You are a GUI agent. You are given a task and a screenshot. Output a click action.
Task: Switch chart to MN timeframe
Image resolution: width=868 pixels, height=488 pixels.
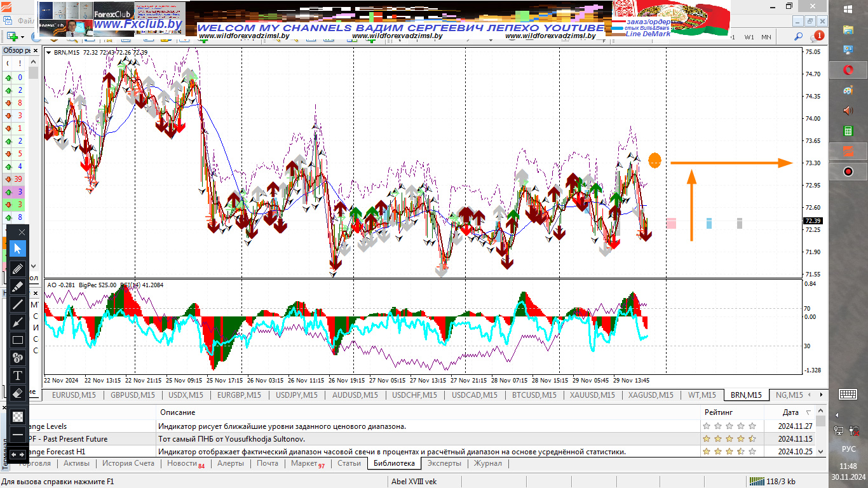pyautogui.click(x=766, y=37)
